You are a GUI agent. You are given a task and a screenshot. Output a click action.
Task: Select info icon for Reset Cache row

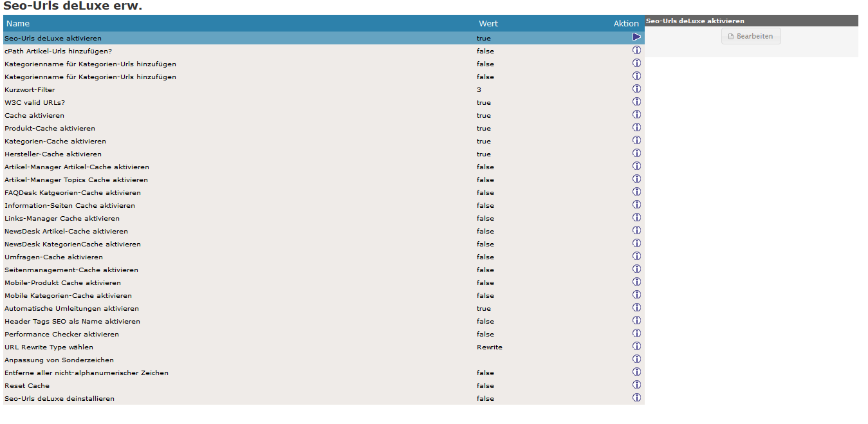coord(636,385)
